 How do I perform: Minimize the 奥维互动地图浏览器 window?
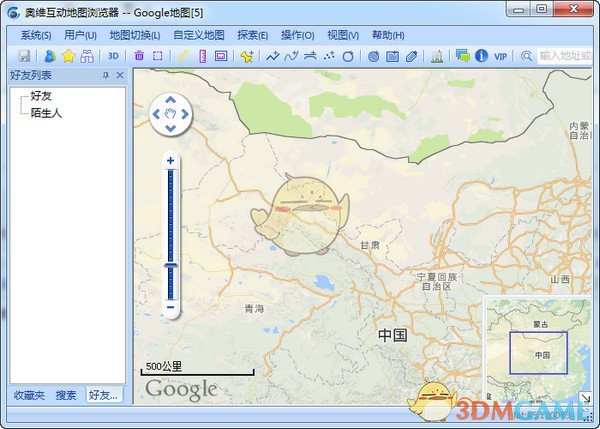click(518, 9)
